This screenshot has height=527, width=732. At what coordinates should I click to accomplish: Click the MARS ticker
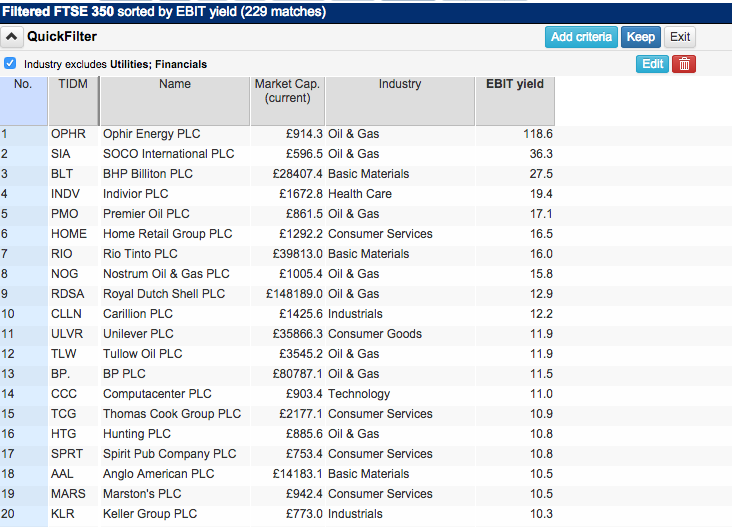[68, 494]
